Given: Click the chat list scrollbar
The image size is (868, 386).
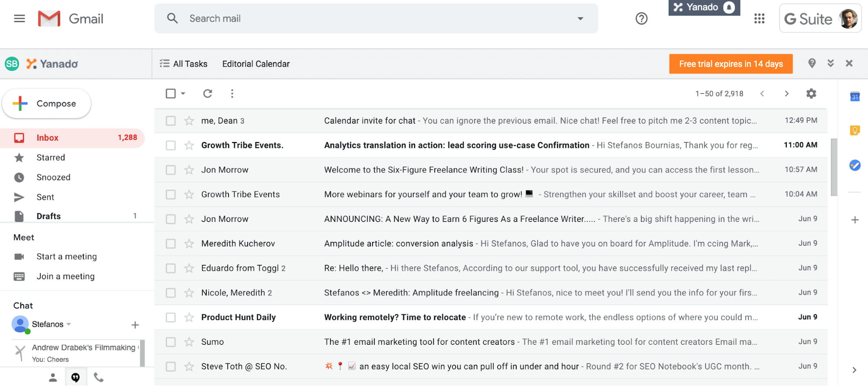Looking at the screenshot, I should pos(142,353).
